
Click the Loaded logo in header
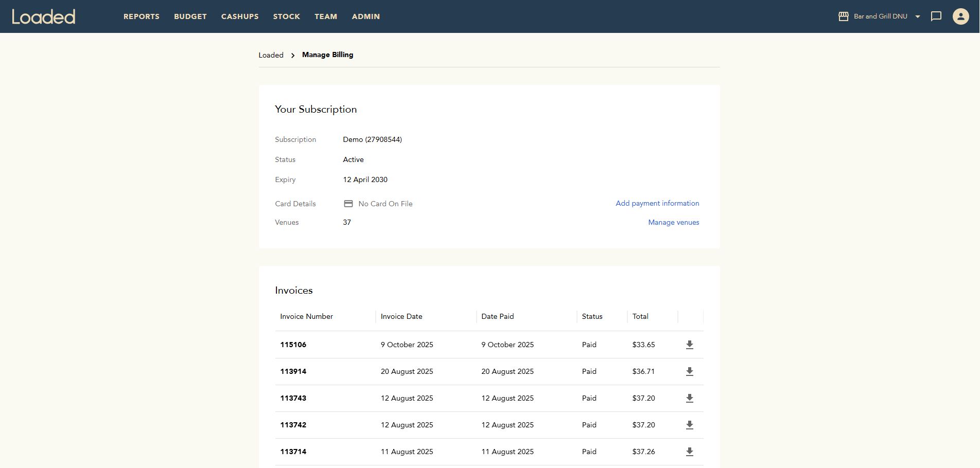pos(44,16)
